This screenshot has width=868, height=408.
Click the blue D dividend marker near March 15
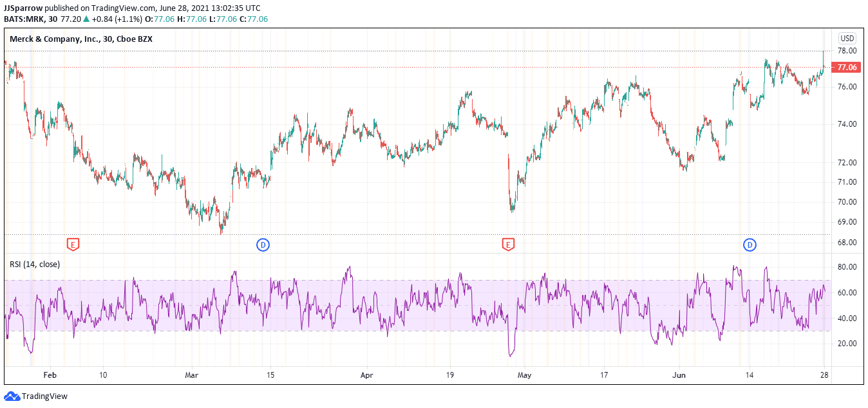pos(263,245)
